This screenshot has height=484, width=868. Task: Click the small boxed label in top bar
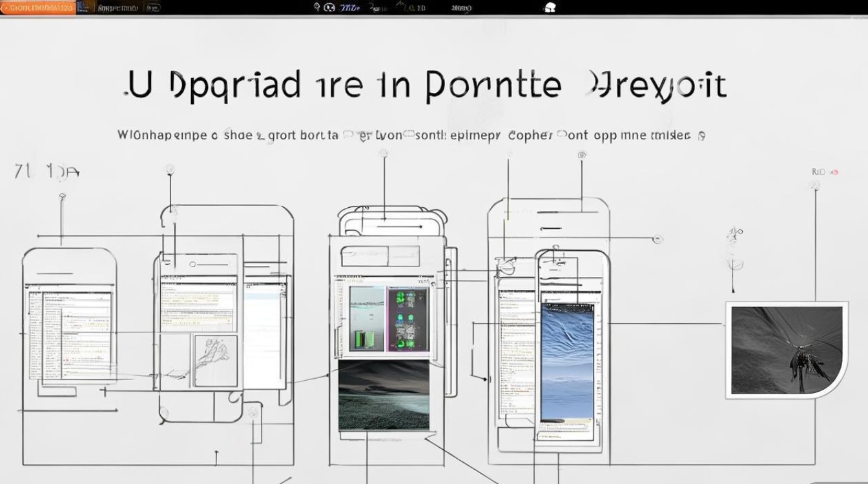click(153, 8)
